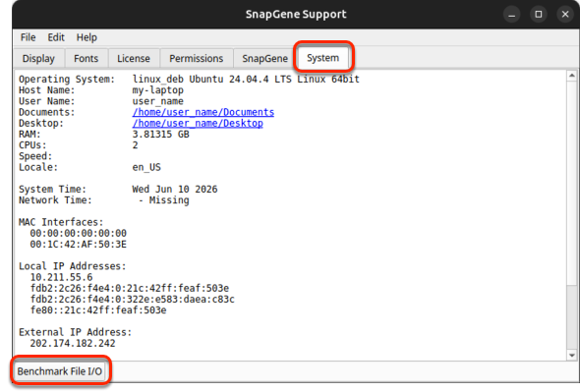Click the Benchmark File I/O button

60,371
